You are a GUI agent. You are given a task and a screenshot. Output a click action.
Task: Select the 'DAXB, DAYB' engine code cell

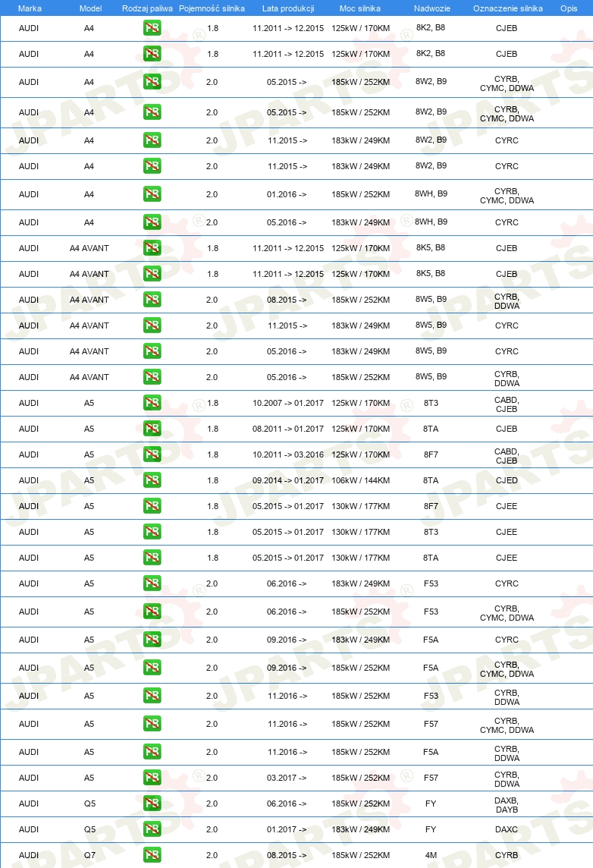(x=507, y=805)
